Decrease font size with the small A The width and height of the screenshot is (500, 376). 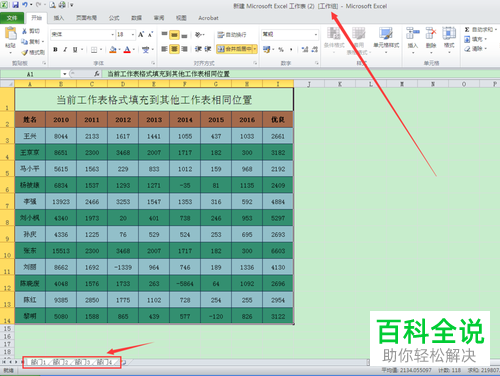(x=150, y=34)
